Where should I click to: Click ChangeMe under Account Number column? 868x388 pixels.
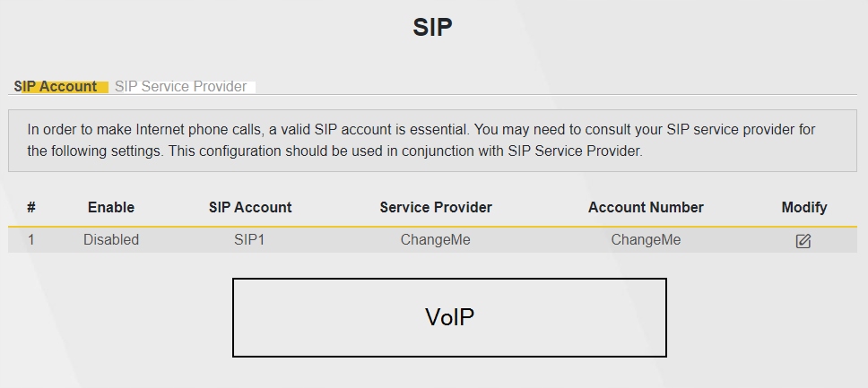[x=646, y=240]
